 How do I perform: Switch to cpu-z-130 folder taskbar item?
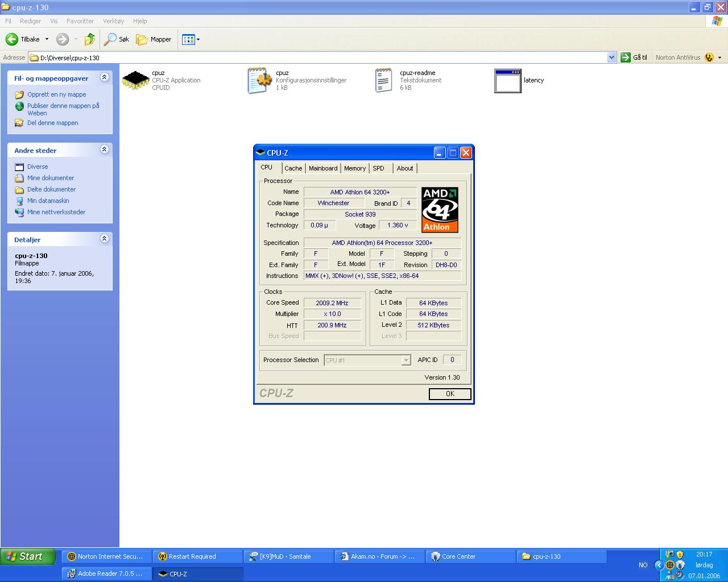pos(562,556)
